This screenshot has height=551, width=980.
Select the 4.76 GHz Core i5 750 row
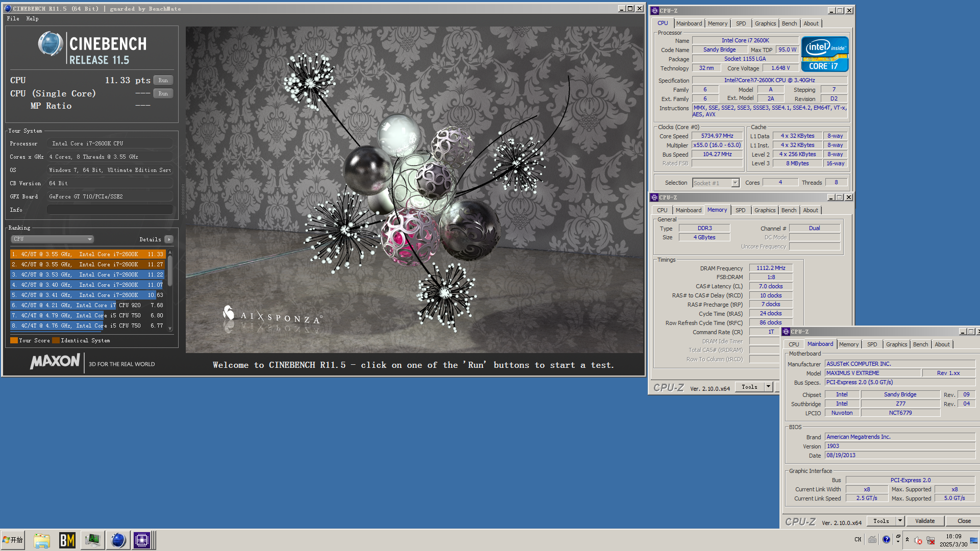click(88, 325)
